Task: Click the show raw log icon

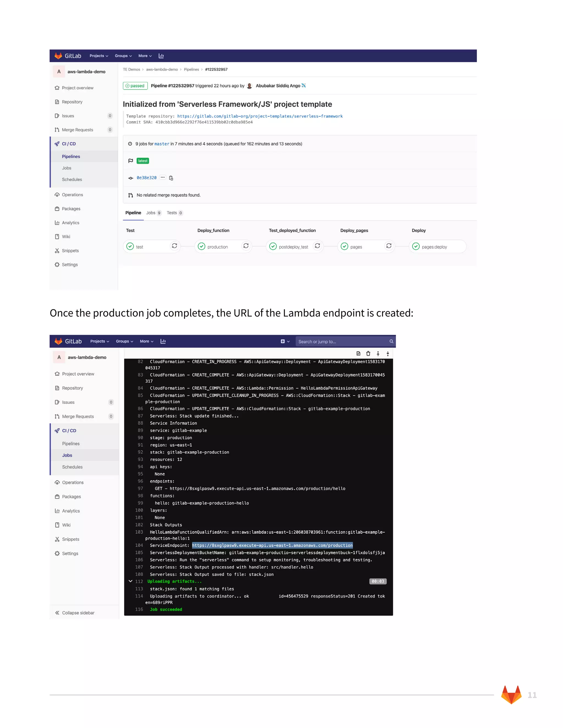Action: point(358,354)
